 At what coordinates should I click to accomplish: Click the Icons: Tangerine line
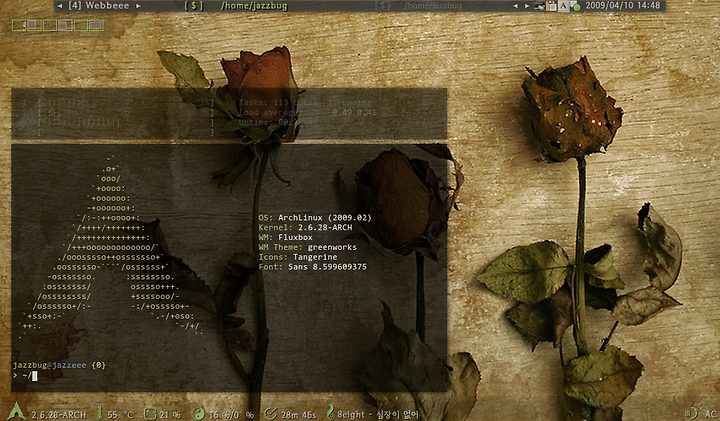tap(298, 257)
